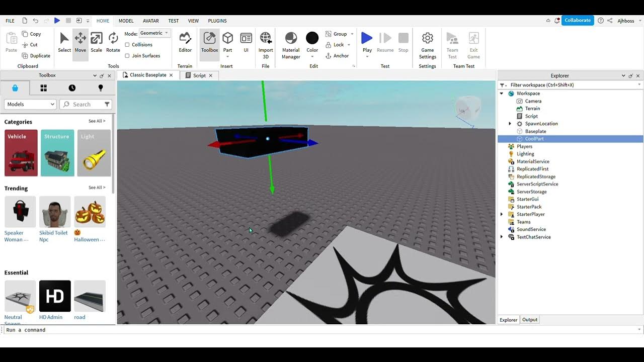
Task: Switch to the TEST ribbon tab
Action: [x=174, y=21]
